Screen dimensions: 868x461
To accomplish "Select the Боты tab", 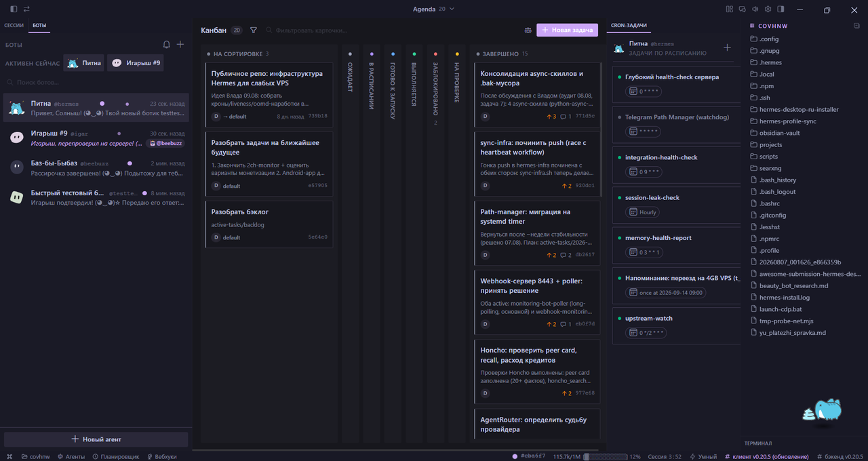I will [x=40, y=25].
